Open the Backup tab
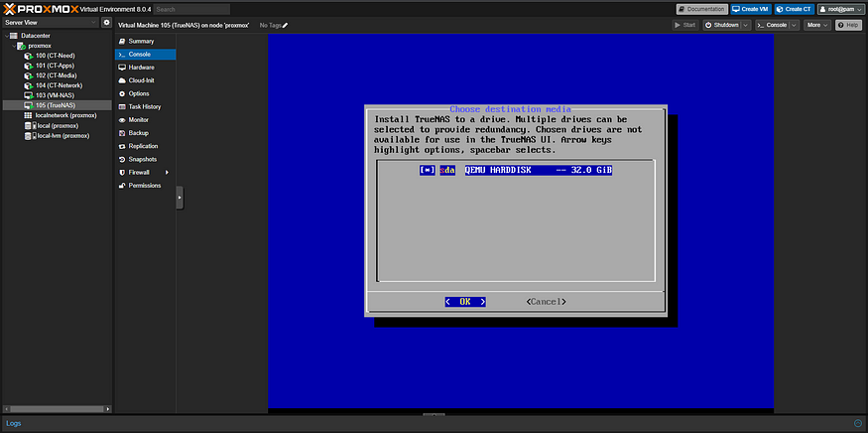Screen dimensions: 868x433 pos(145,133)
